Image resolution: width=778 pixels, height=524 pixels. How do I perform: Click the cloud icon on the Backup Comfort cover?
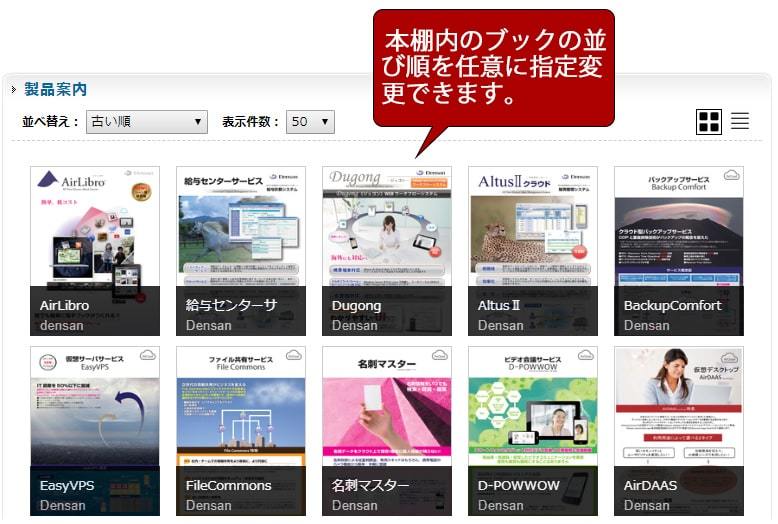coord(731,175)
